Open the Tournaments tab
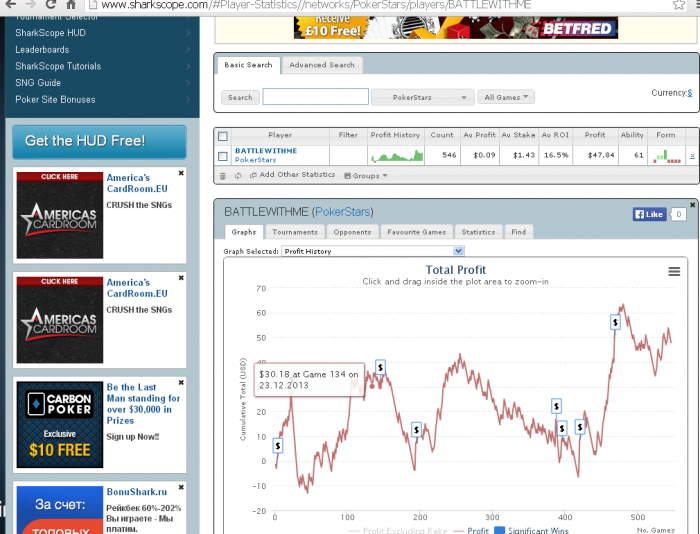The image size is (700, 534). pyautogui.click(x=295, y=232)
